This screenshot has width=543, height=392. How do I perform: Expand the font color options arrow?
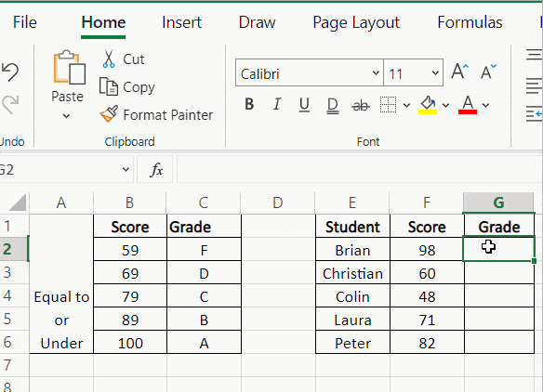(485, 105)
